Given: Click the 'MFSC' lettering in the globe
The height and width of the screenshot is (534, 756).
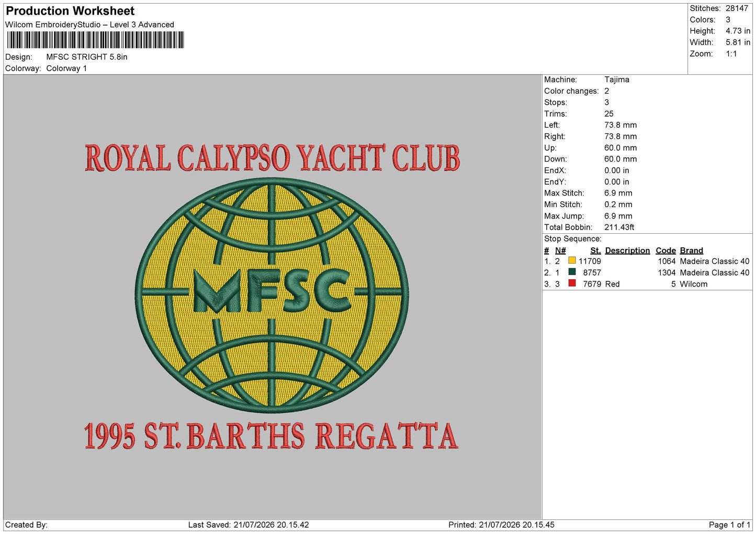Looking at the screenshot, I should (x=272, y=291).
